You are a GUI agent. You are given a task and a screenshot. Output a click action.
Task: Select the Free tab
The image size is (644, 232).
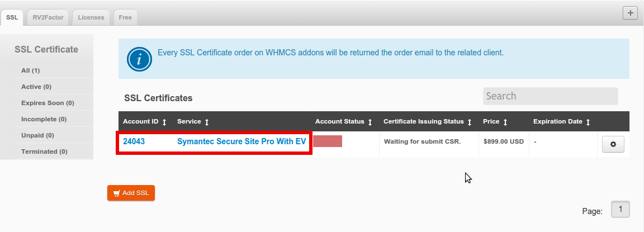(125, 17)
